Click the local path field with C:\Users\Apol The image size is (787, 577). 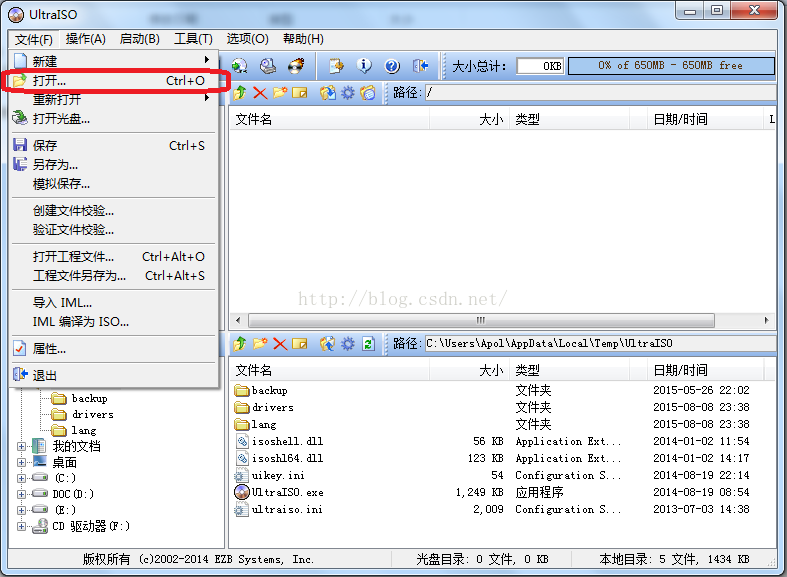click(600, 344)
